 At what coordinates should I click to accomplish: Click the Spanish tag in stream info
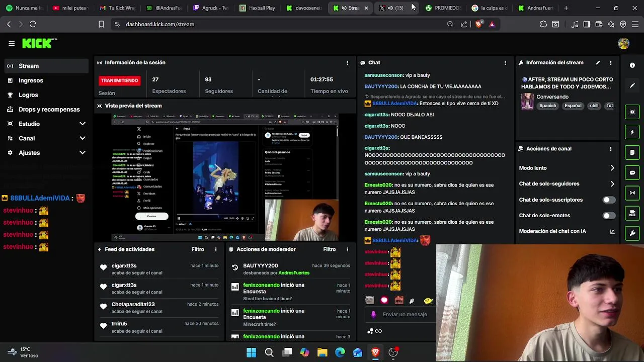(x=547, y=106)
